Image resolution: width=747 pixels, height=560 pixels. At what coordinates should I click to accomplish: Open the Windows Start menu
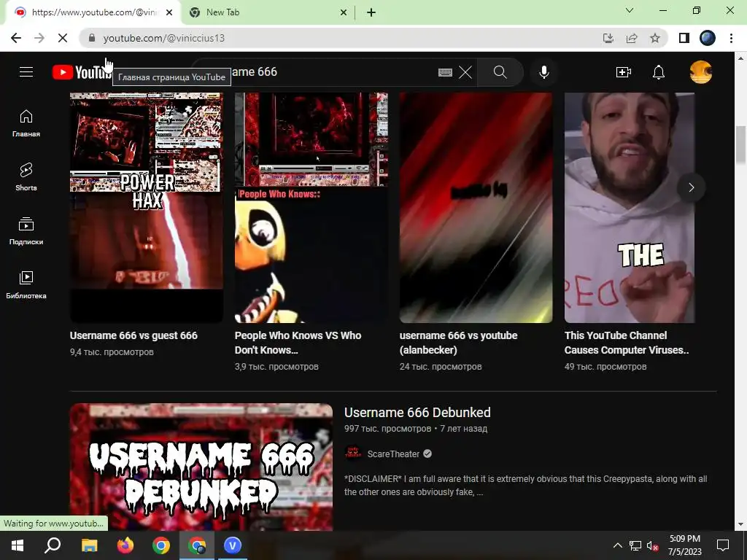[x=18, y=545]
